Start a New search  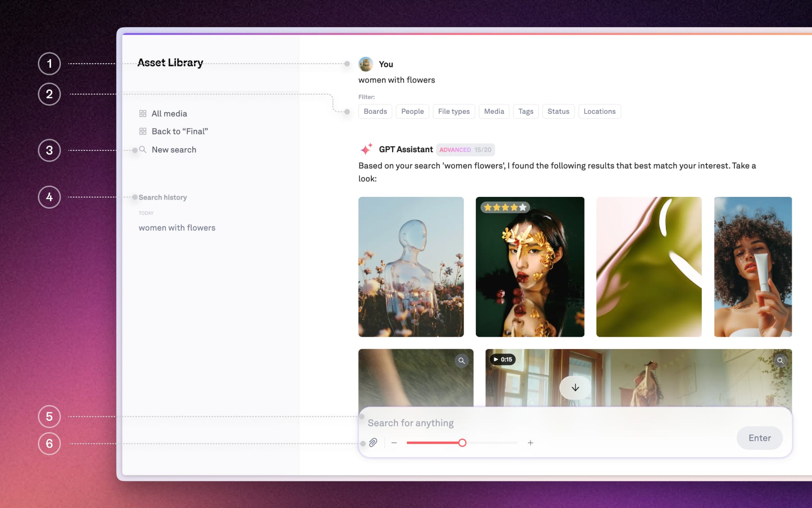click(174, 150)
